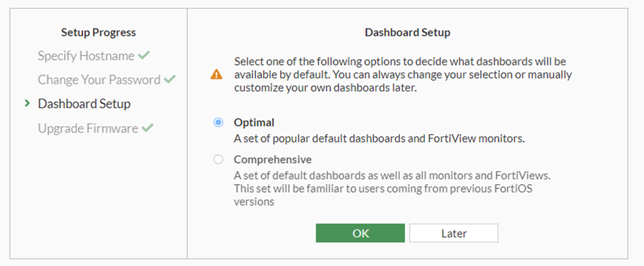The width and height of the screenshot is (644, 266).
Task: Click the bold Optimal option label
Action: [254, 123]
